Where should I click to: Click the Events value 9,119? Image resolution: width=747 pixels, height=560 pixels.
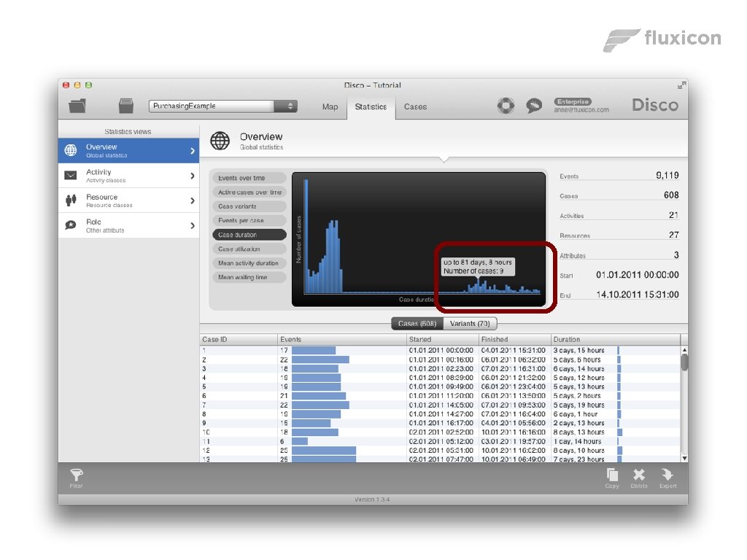coord(667,175)
